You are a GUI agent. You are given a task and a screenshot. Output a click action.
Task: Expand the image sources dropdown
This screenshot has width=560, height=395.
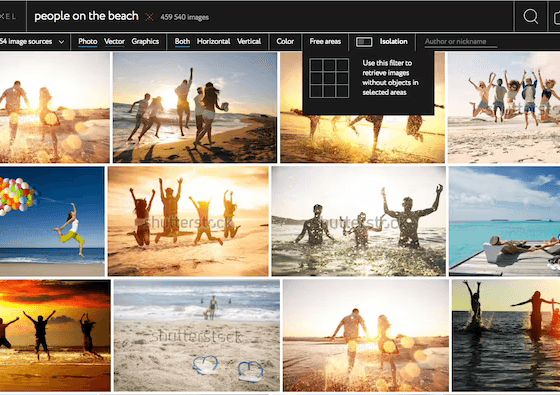32,42
